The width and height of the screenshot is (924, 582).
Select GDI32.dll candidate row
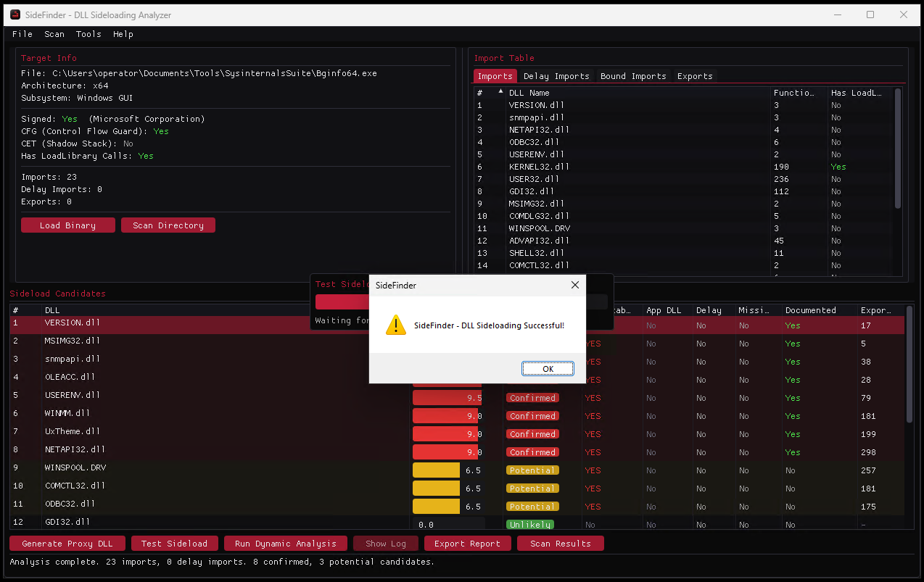pyautogui.click(x=457, y=523)
